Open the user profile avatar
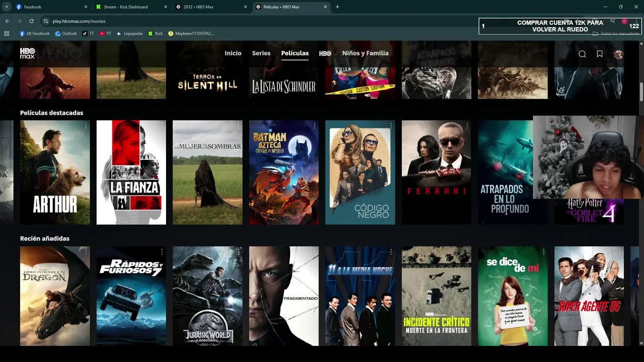 pyautogui.click(x=618, y=54)
